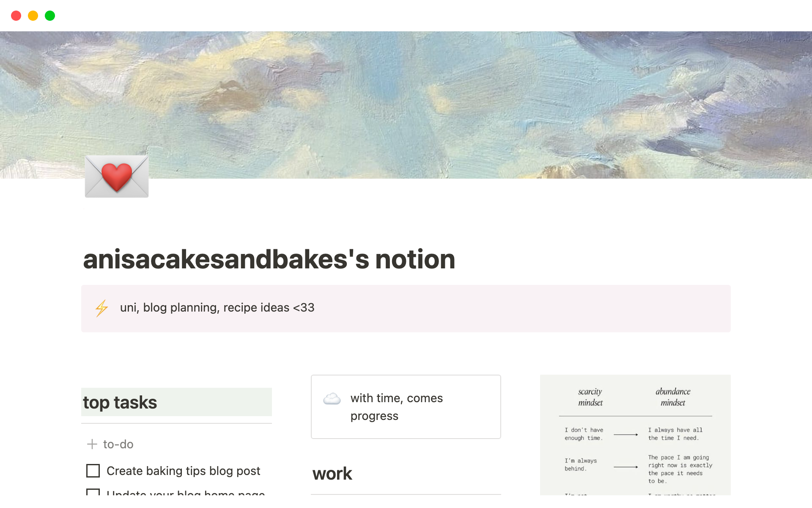Click the lightning bolt callout icon
812x508 pixels.
(x=101, y=308)
